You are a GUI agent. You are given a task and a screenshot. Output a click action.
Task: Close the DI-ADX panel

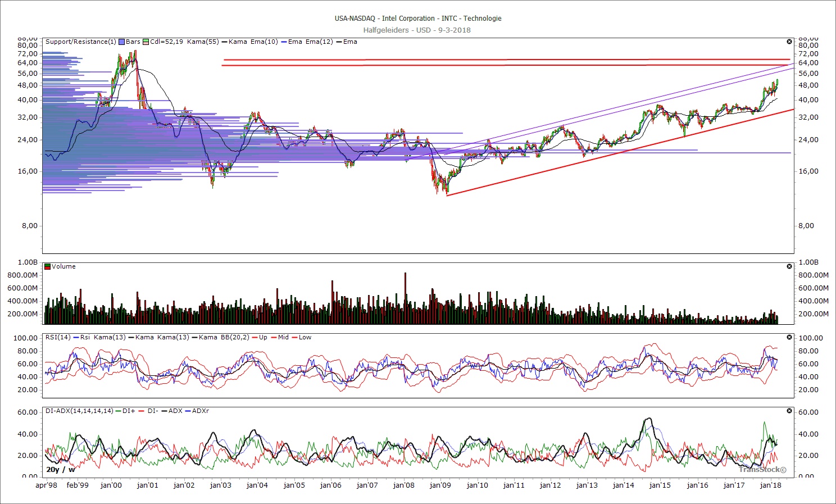click(x=789, y=411)
